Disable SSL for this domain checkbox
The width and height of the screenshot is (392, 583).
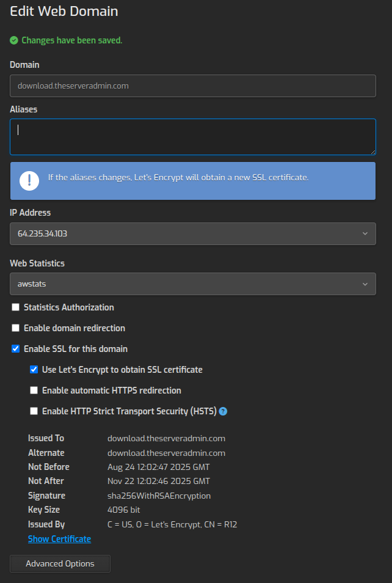point(16,349)
